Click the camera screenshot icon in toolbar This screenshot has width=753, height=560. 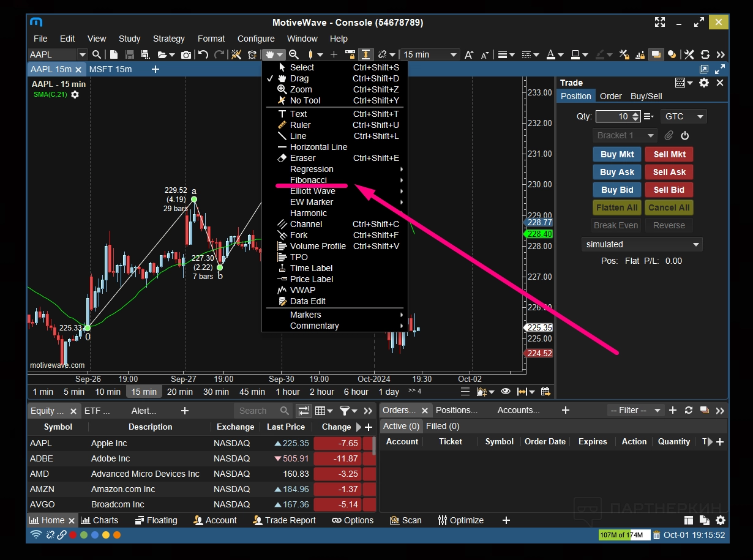(185, 54)
